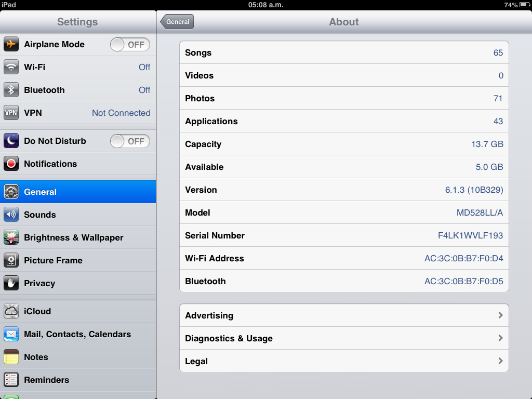
Task: Open Diagnostics & Usage row
Action: click(x=344, y=338)
